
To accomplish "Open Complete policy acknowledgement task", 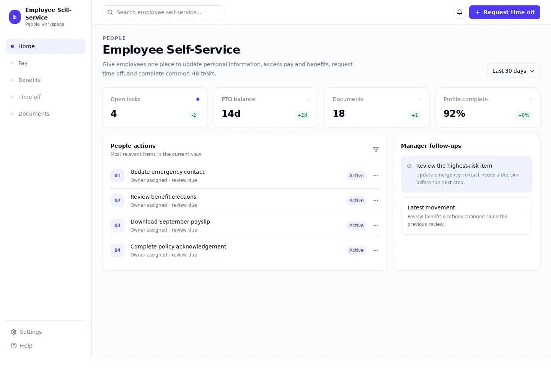I will pos(245,250).
